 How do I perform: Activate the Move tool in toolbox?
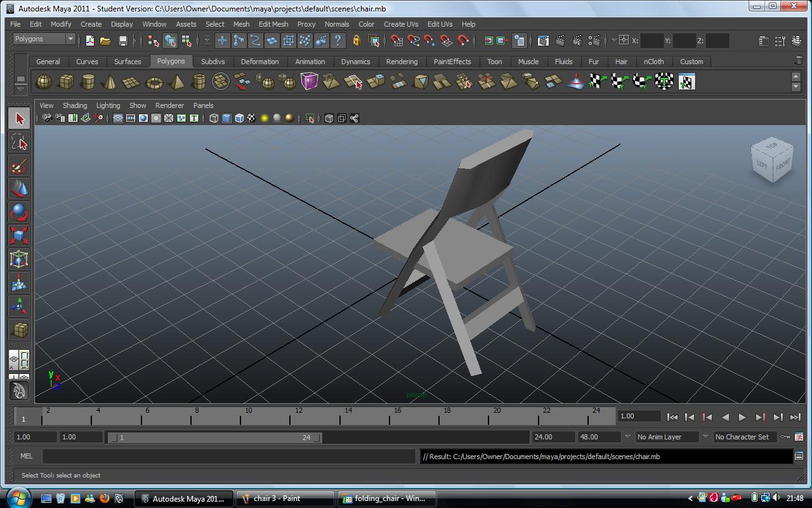[x=19, y=189]
